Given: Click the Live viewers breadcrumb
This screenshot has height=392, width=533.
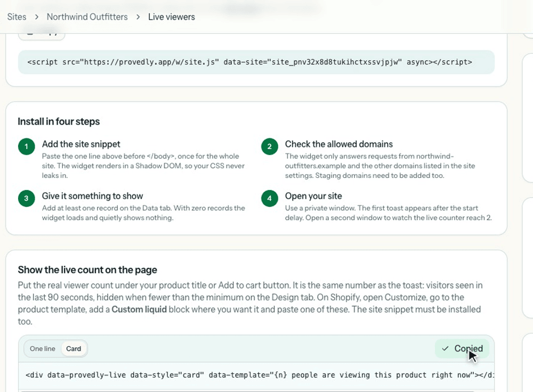Looking at the screenshot, I should point(171,17).
